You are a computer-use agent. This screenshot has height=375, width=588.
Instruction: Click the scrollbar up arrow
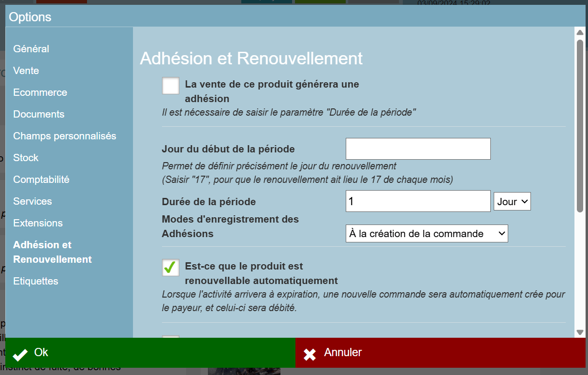click(580, 32)
